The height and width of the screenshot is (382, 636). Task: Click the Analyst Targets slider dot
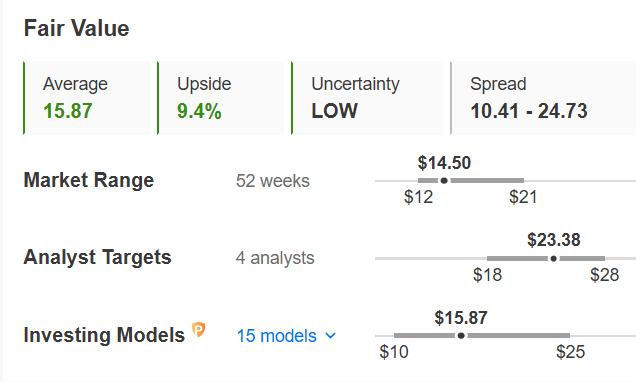554,258
